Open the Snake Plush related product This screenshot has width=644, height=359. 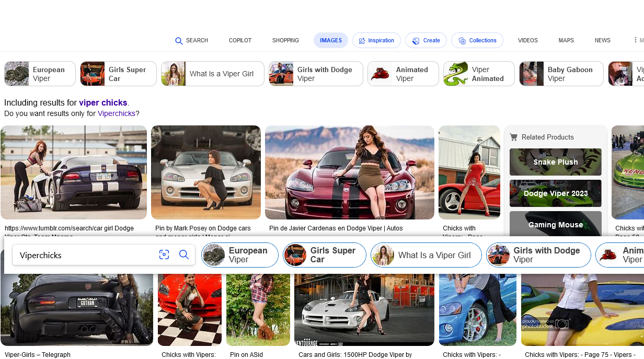point(555,162)
